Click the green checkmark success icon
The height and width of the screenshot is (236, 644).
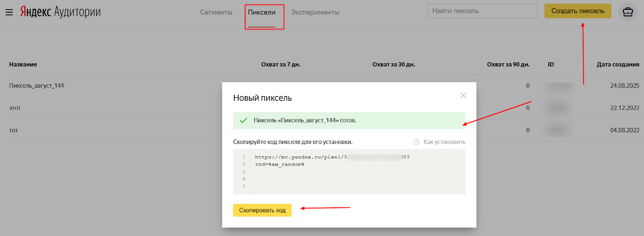click(243, 120)
